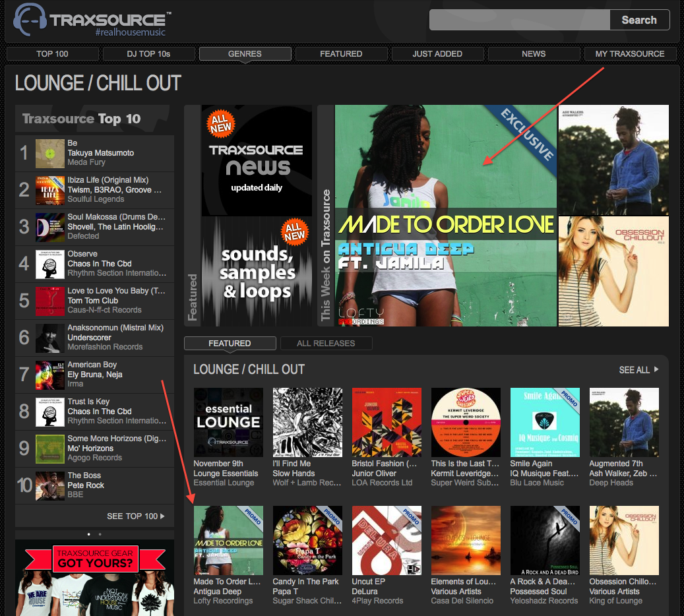Image resolution: width=684 pixels, height=616 pixels.
Task: Open Ash Walker featured banner image
Action: 613,160
